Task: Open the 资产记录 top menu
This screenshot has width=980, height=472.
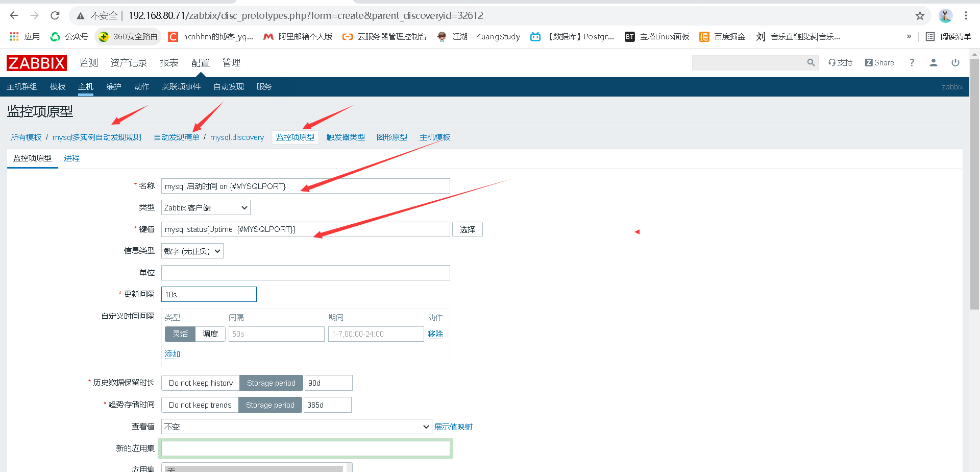Action: pos(129,63)
